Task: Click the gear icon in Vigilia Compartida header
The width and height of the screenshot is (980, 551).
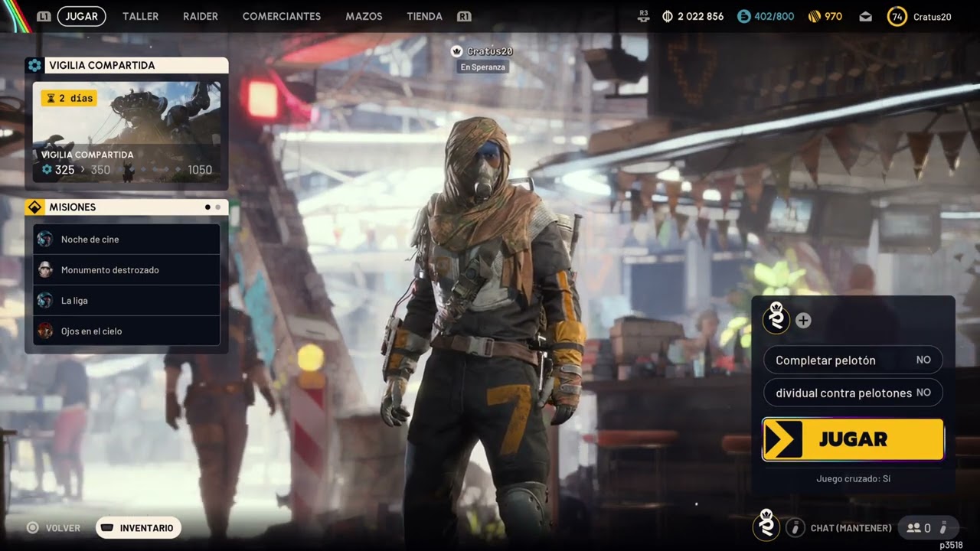Action: [x=34, y=65]
